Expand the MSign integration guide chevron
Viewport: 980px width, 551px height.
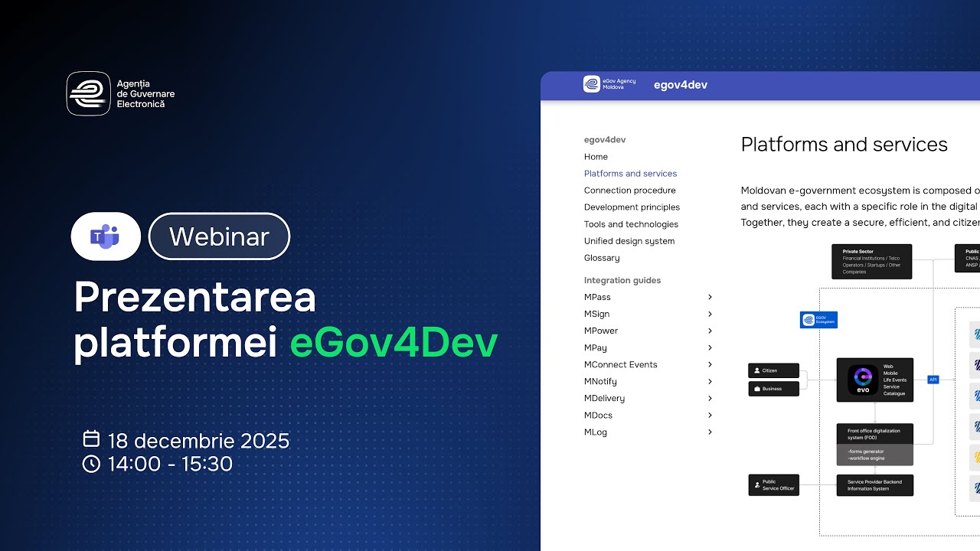[710, 314]
